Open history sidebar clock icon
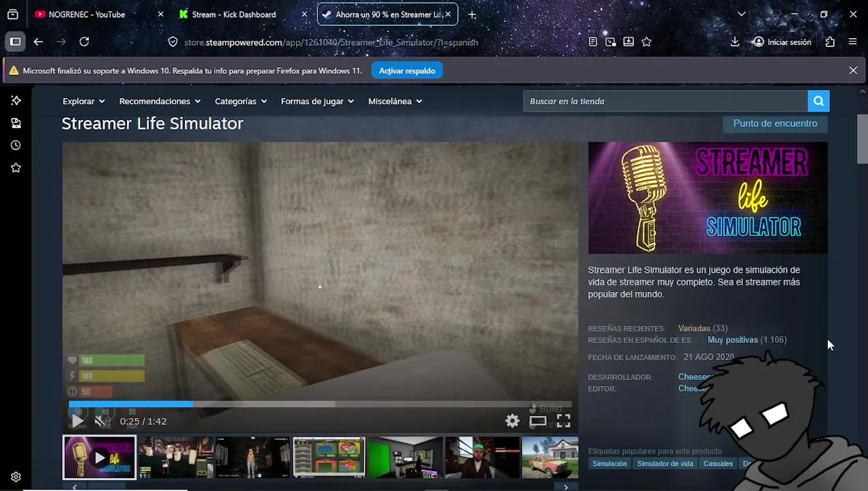Screen dimensions: 868x491 (16, 145)
